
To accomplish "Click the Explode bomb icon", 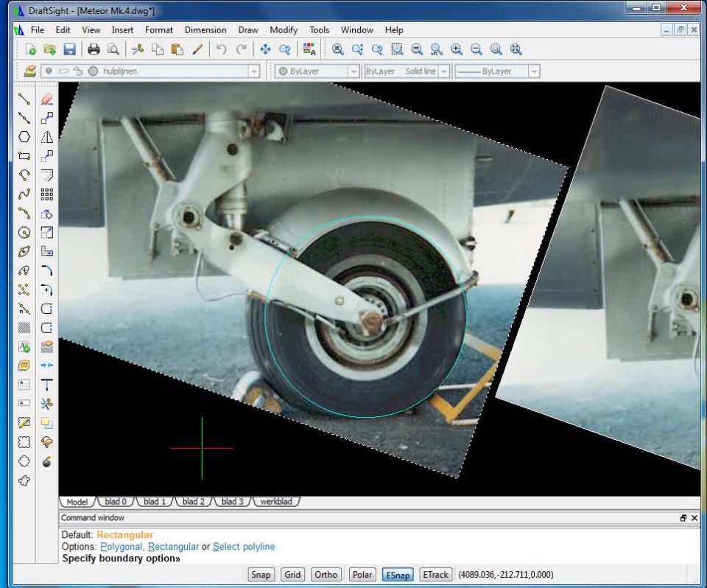I will [47, 462].
